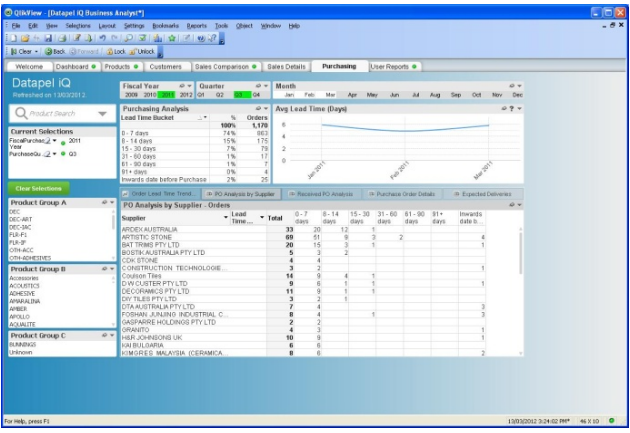Click the PO Analysis by Supplier button
The width and height of the screenshot is (630, 433).
tap(241, 194)
